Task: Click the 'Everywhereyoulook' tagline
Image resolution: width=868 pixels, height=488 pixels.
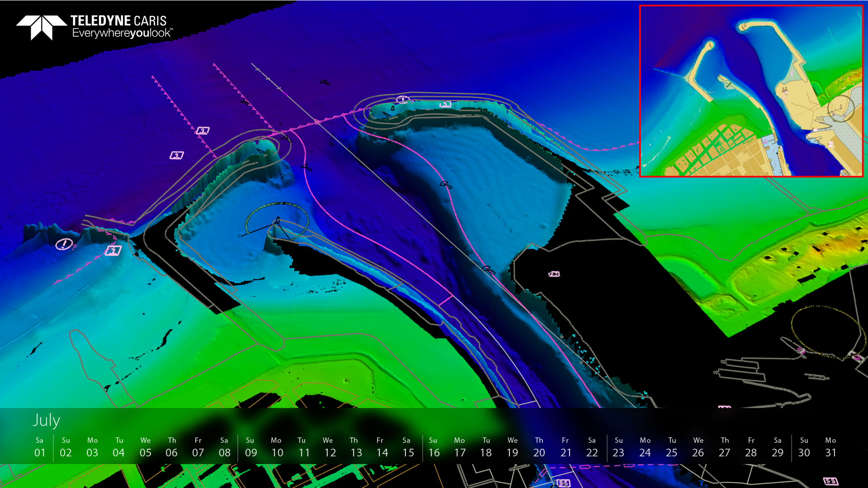Action: point(122,33)
